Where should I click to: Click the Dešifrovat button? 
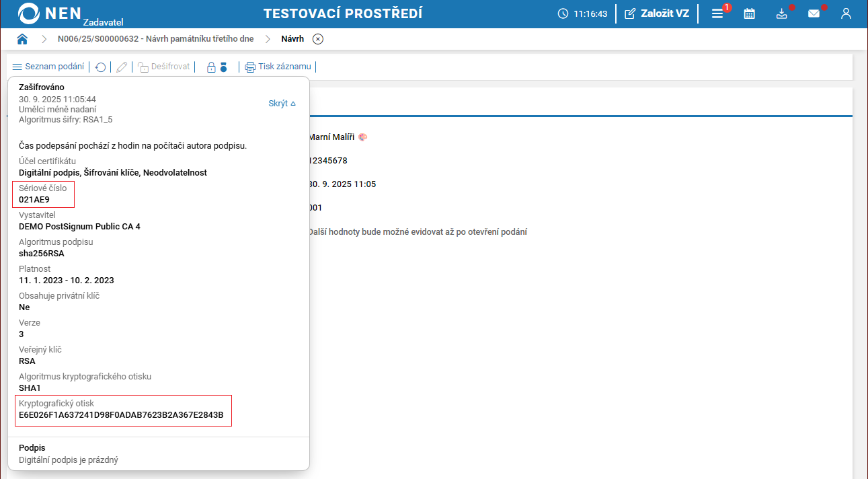click(x=165, y=67)
